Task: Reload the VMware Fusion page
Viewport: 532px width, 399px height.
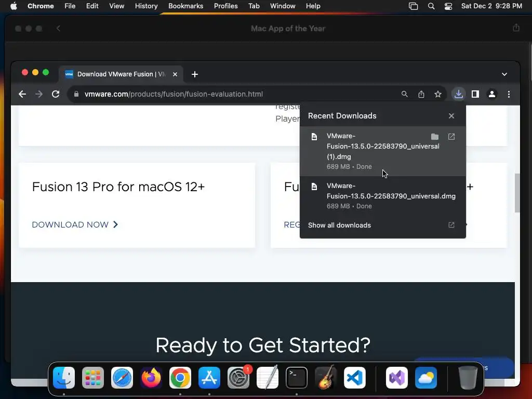Action: pyautogui.click(x=56, y=94)
